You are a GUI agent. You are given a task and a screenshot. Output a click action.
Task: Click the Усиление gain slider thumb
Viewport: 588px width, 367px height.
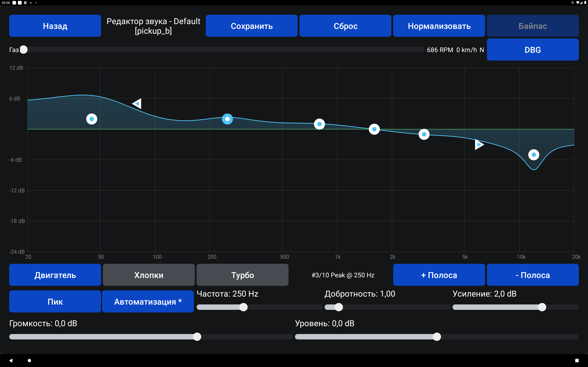pos(542,307)
